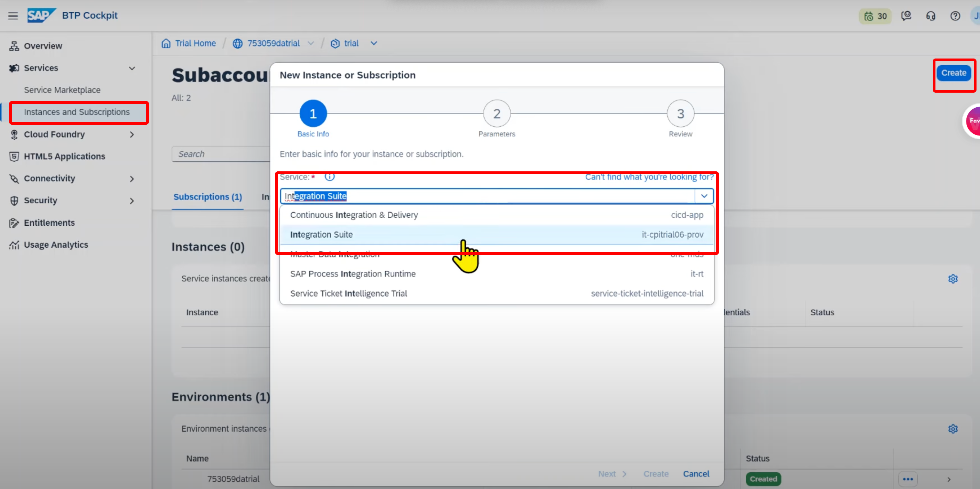Screen dimensions: 980x489
Task: Click the Usage Analytics chart icon
Action: (x=14, y=245)
